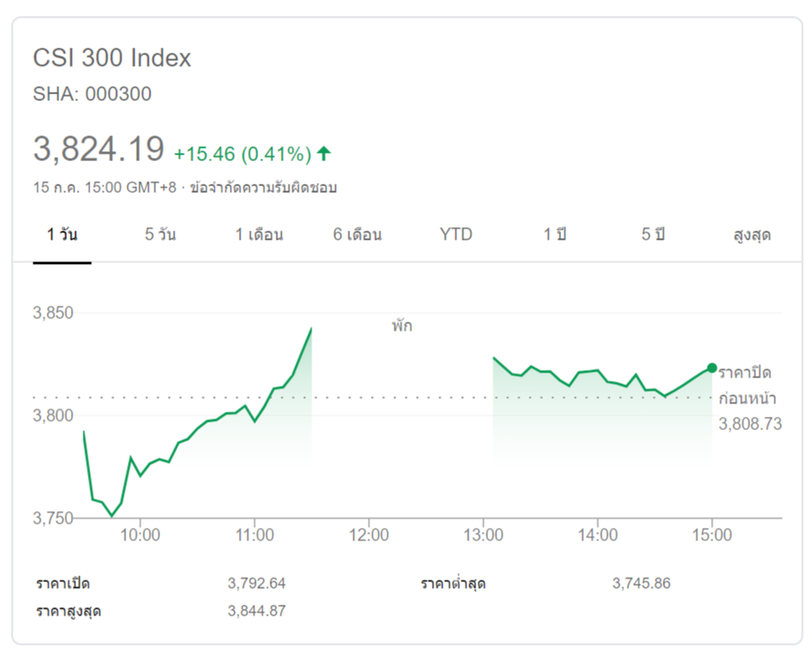This screenshot has width=812, height=659.
Task: Open the สูงสุด maximum range tab
Action: 750,235
